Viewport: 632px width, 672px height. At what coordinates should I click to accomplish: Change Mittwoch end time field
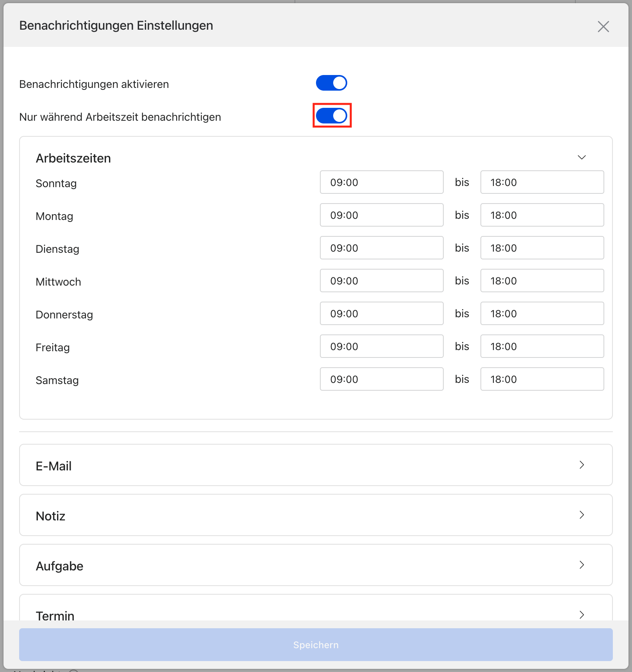[x=542, y=281]
